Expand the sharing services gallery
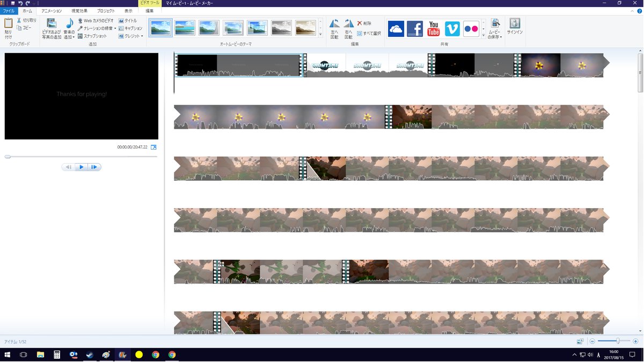Image resolution: width=644 pixels, height=362 pixels. (x=484, y=34)
